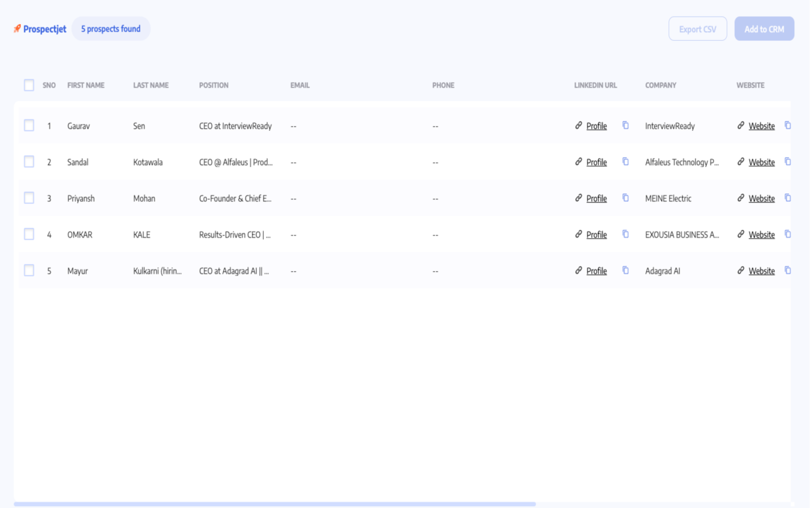Click position cell 'Co-Founder & Chief E...'
812x508 pixels.
tap(235, 198)
